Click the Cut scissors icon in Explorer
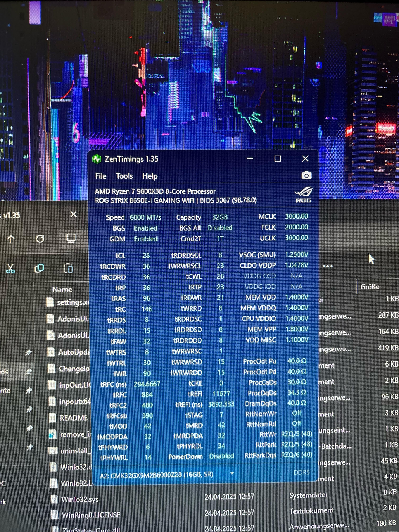399x532 pixels. pos(10,268)
